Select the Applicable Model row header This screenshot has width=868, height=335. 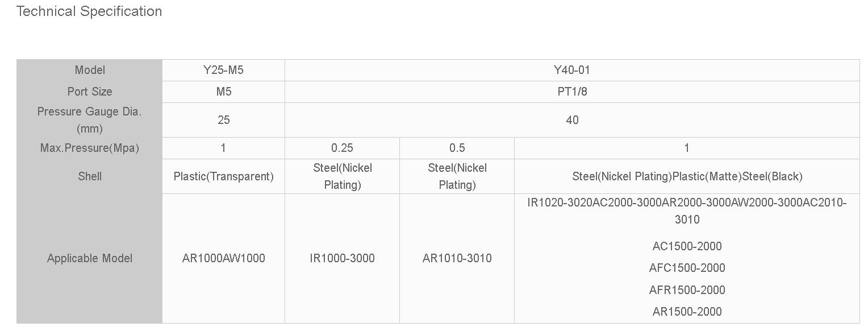90,258
